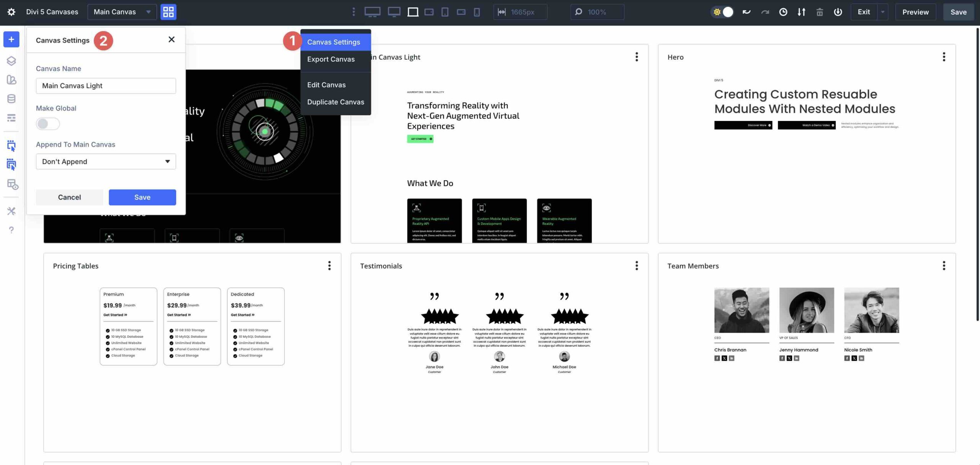Select the database icon in the left sidebar

pos(11,98)
